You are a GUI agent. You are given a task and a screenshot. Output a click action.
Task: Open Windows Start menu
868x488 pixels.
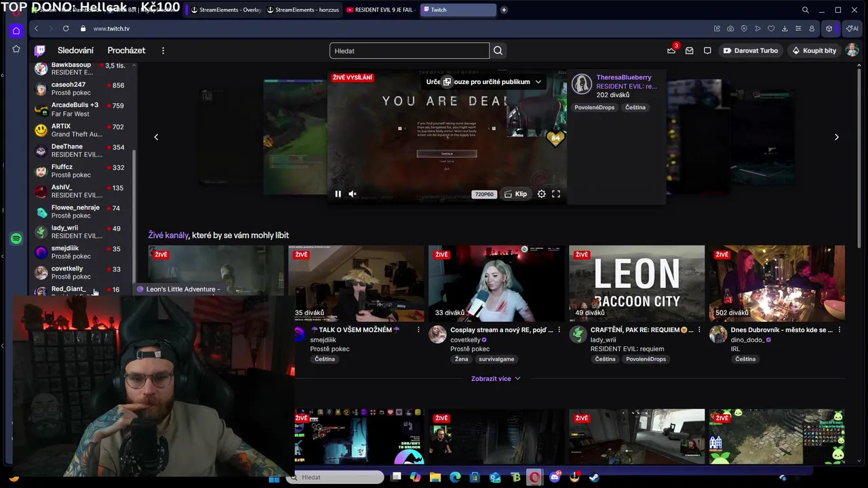click(x=274, y=478)
